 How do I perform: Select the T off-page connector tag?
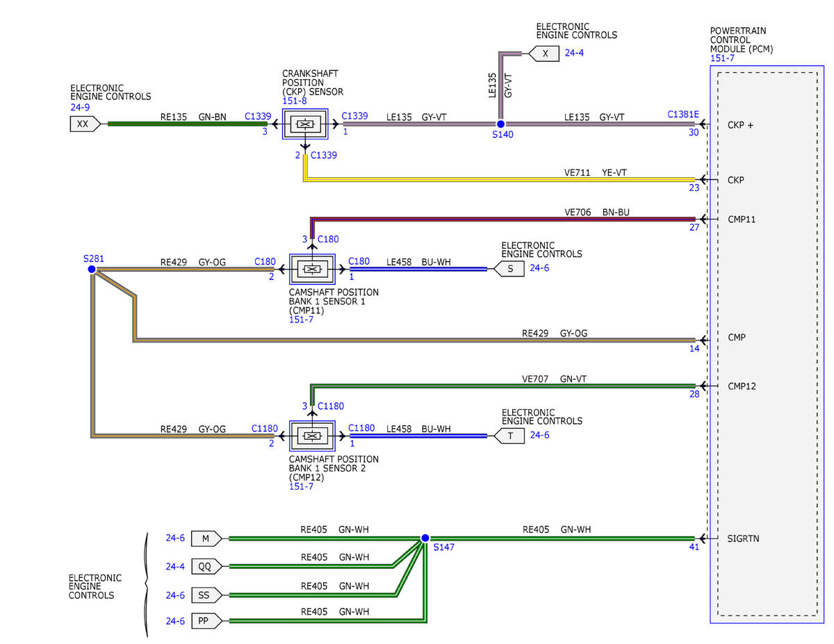coord(509,436)
